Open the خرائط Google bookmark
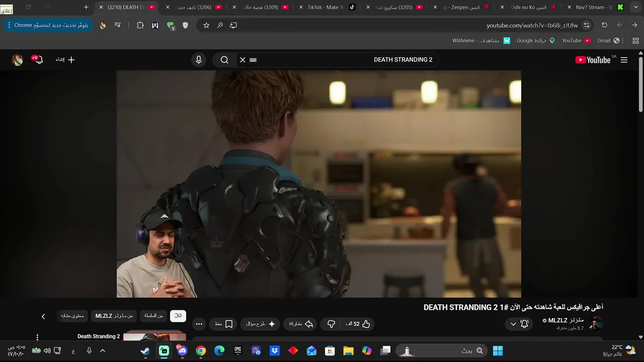The image size is (644, 362). click(536, 41)
